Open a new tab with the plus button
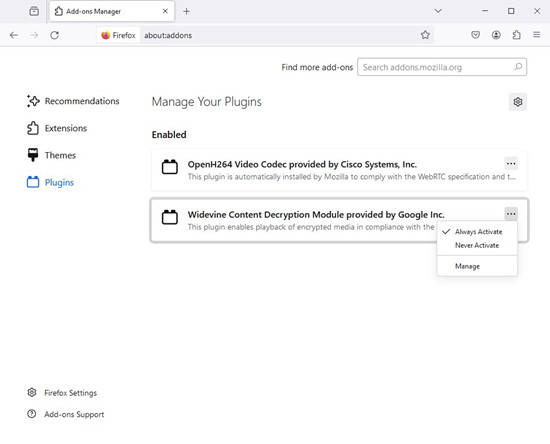Screen dimensions: 550x444 187,12
